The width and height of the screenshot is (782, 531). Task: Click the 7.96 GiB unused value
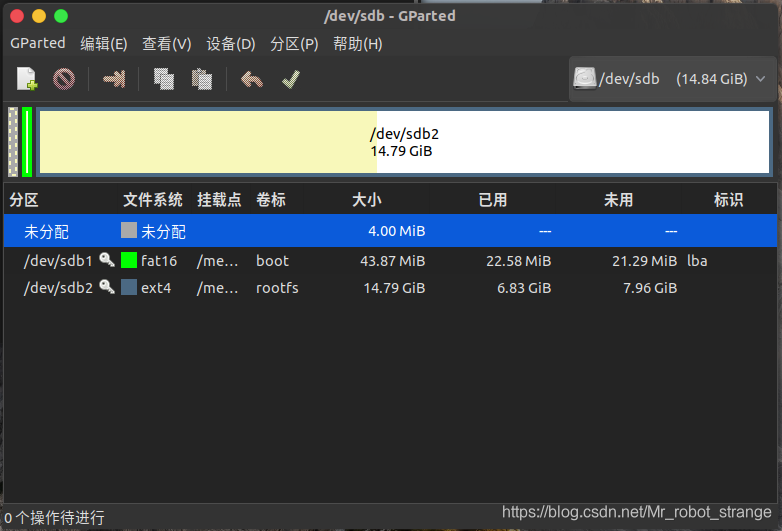(650, 288)
